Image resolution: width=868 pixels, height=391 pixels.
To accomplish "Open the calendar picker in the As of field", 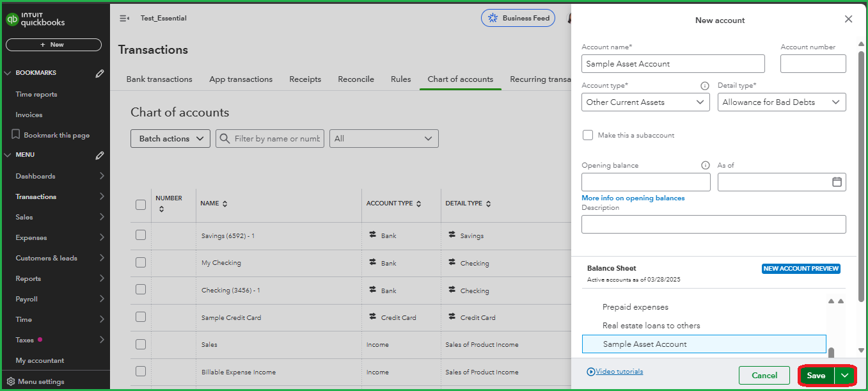I will coord(836,182).
